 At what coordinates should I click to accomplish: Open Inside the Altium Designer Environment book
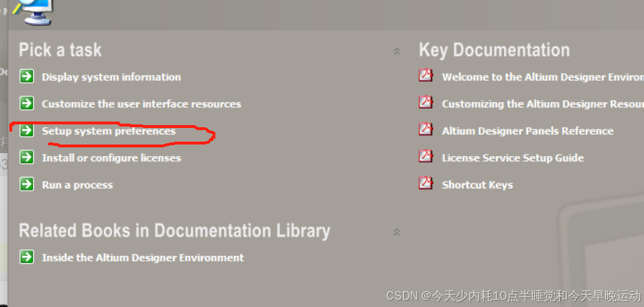143,257
